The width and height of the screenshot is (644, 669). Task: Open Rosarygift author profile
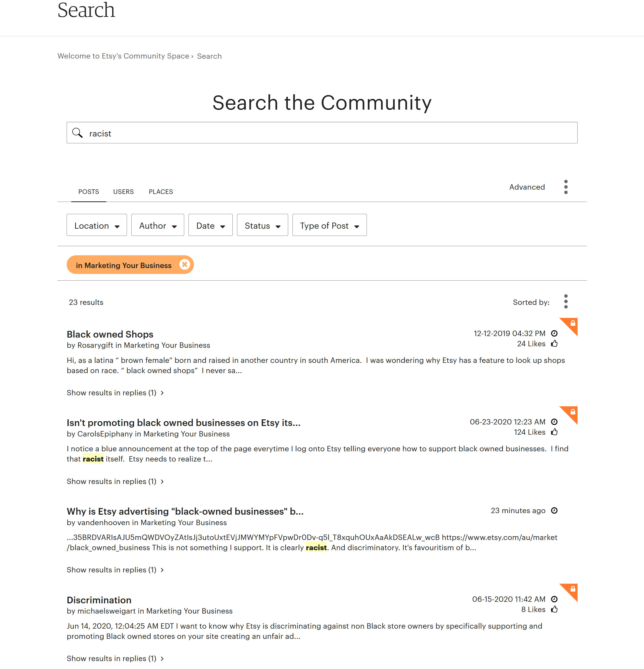tap(95, 345)
